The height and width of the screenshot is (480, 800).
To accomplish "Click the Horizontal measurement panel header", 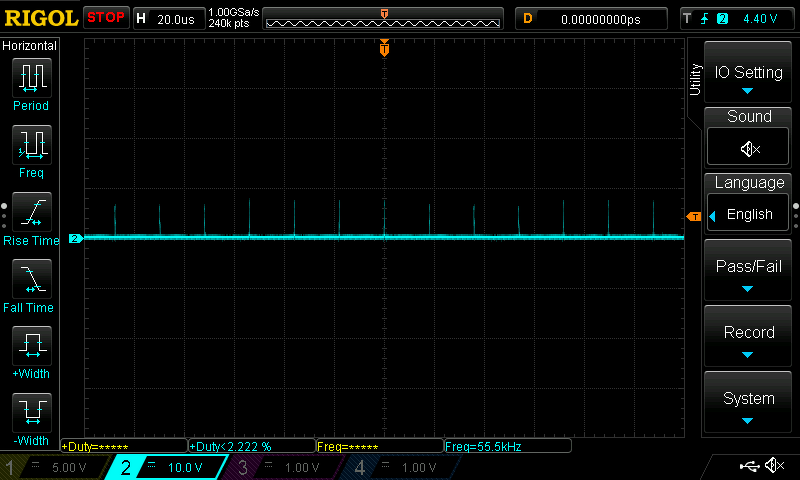I will [29, 45].
